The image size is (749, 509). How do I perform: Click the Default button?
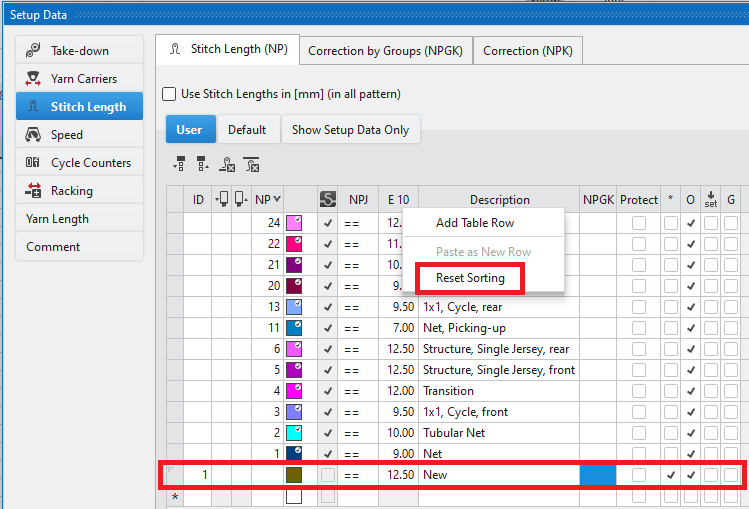click(247, 130)
